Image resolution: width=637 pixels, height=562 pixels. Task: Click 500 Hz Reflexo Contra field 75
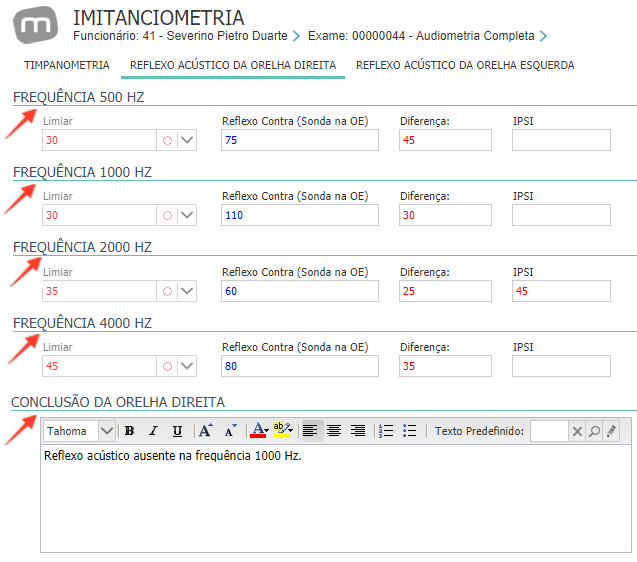pos(300,140)
